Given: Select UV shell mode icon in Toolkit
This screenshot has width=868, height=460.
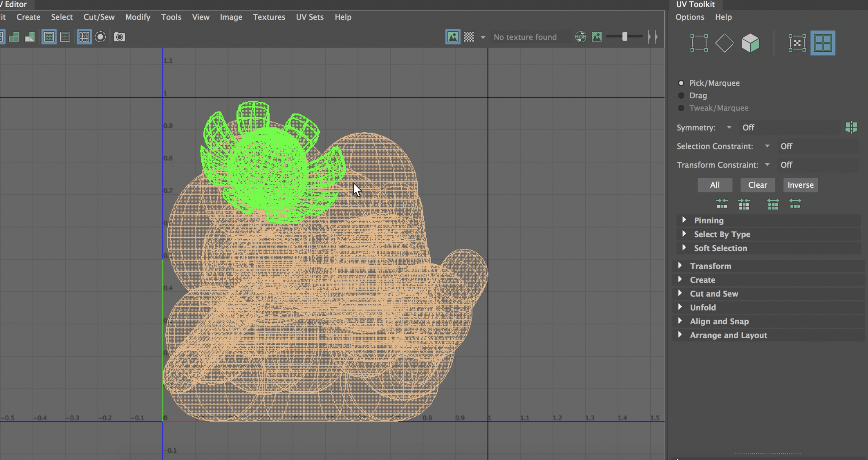Looking at the screenshot, I should pos(823,43).
